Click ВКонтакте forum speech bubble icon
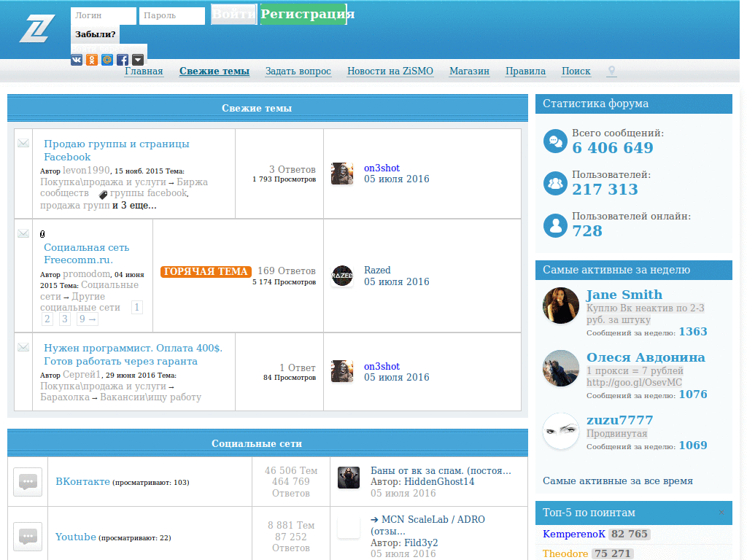The height and width of the screenshot is (560, 747). point(28,482)
